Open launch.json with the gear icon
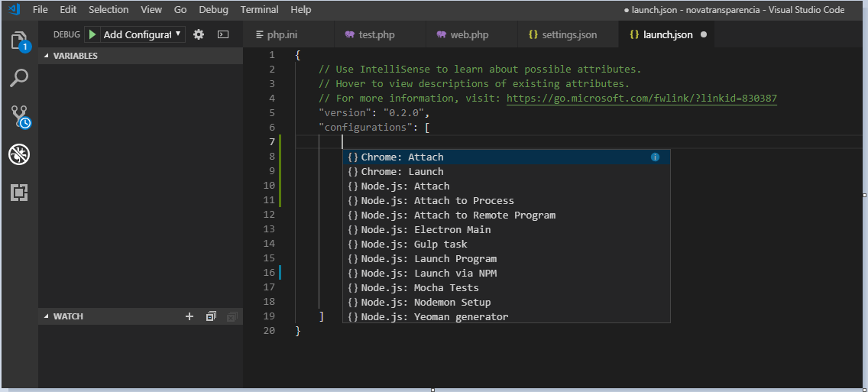 point(199,34)
